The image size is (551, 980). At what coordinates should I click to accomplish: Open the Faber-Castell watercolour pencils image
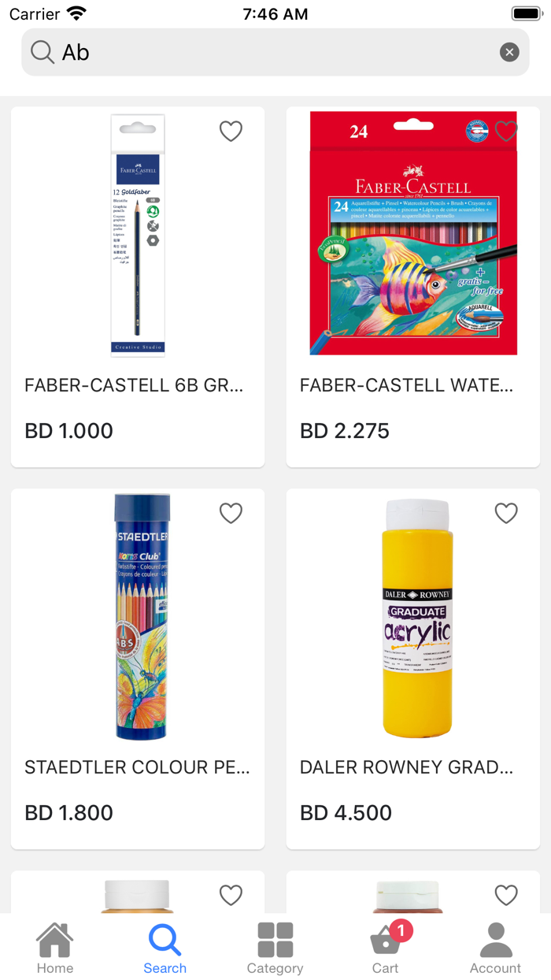click(413, 233)
